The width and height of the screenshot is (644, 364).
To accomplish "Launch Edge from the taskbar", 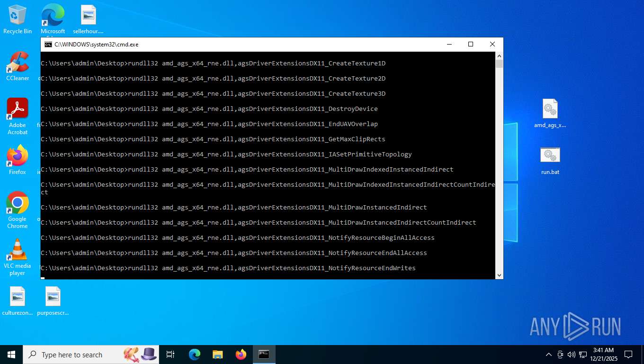I will [195, 355].
